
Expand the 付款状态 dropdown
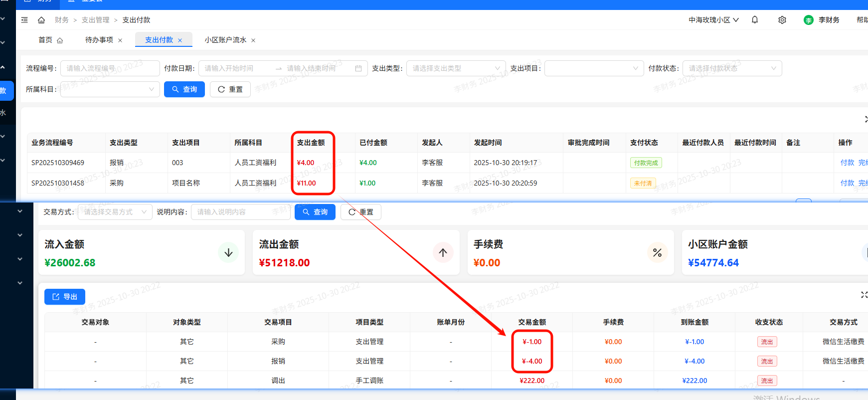[x=731, y=68]
